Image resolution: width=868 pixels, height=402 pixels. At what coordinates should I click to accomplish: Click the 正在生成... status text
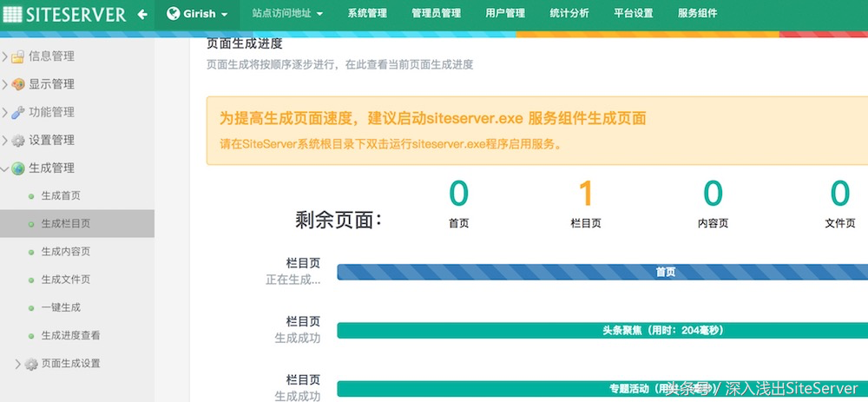(x=293, y=280)
